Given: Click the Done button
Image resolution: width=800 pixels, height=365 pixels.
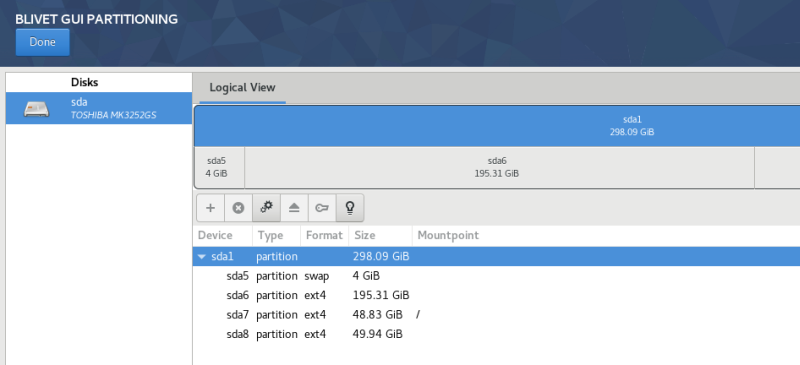Looking at the screenshot, I should click(x=42, y=42).
